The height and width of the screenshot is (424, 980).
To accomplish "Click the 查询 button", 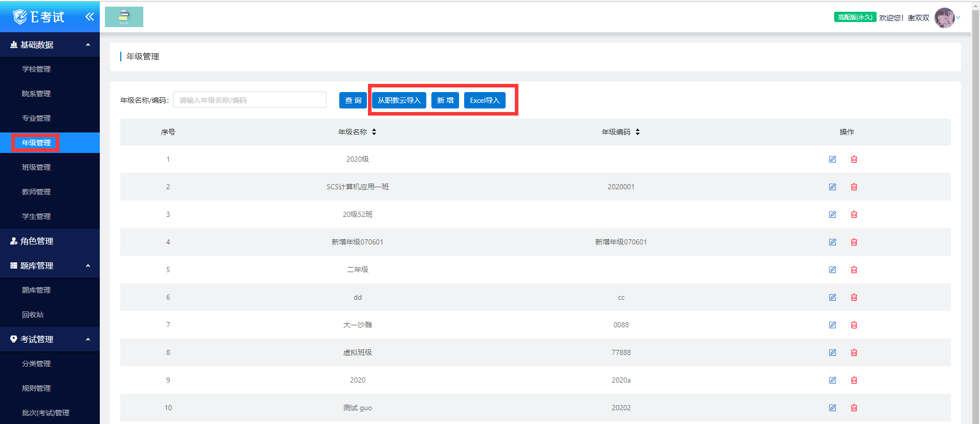I will (353, 100).
